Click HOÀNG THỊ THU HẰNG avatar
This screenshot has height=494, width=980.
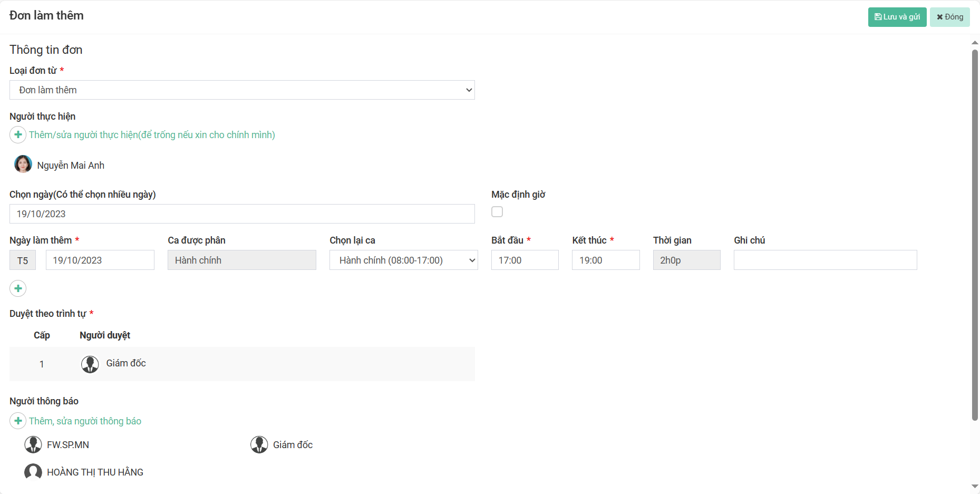coord(33,472)
